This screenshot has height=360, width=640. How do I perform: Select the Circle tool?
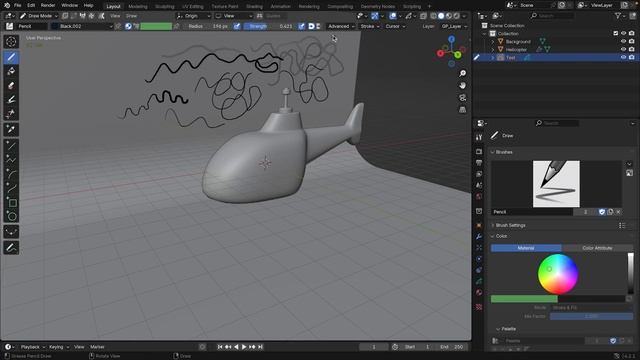11,216
